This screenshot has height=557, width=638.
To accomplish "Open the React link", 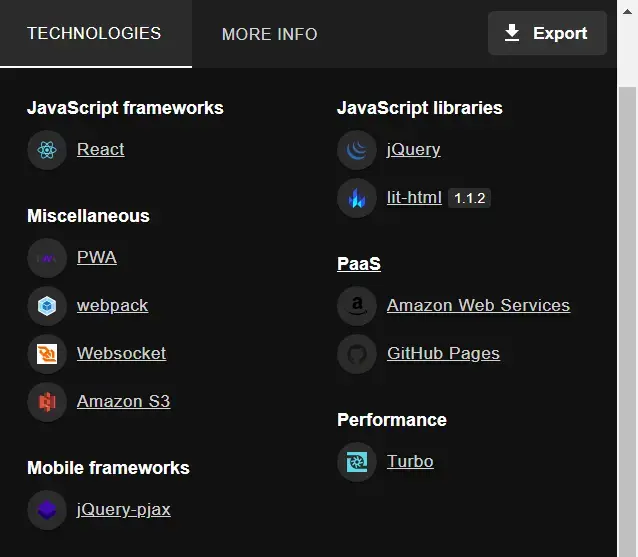I will [101, 149].
